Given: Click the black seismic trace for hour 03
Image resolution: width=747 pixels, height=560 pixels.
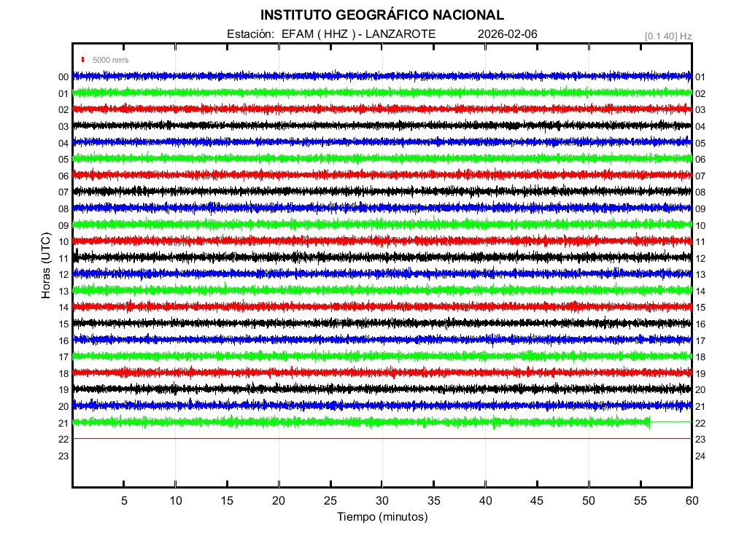Looking at the screenshot, I should pos(382,125).
